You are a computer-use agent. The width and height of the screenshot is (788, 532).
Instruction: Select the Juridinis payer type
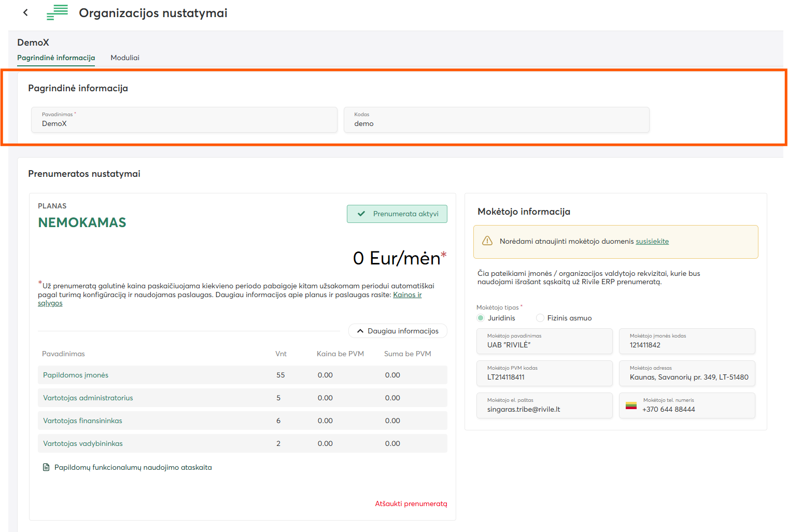481,318
